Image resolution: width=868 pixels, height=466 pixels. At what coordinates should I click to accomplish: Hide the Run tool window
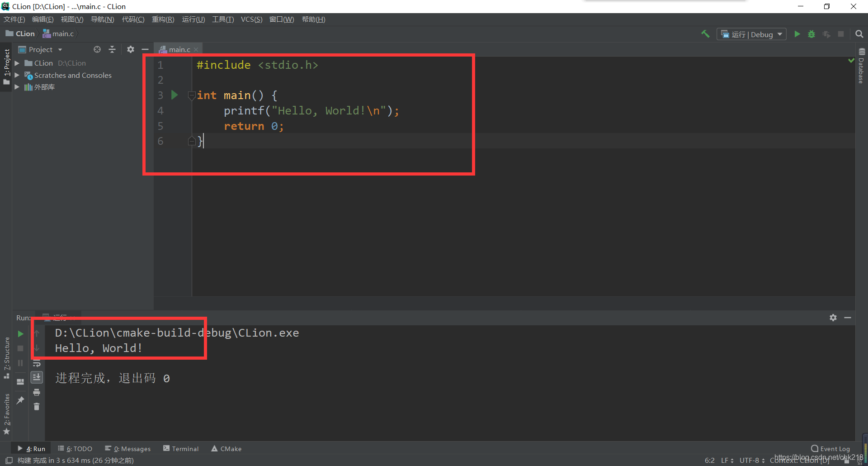point(848,318)
